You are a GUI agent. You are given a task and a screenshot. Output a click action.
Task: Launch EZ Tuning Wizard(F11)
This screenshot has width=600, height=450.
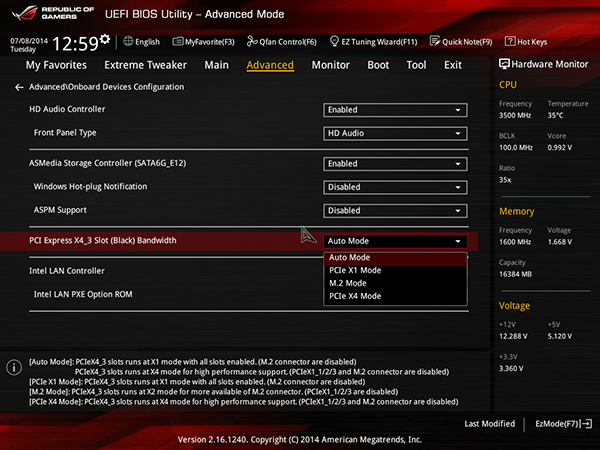(x=373, y=42)
